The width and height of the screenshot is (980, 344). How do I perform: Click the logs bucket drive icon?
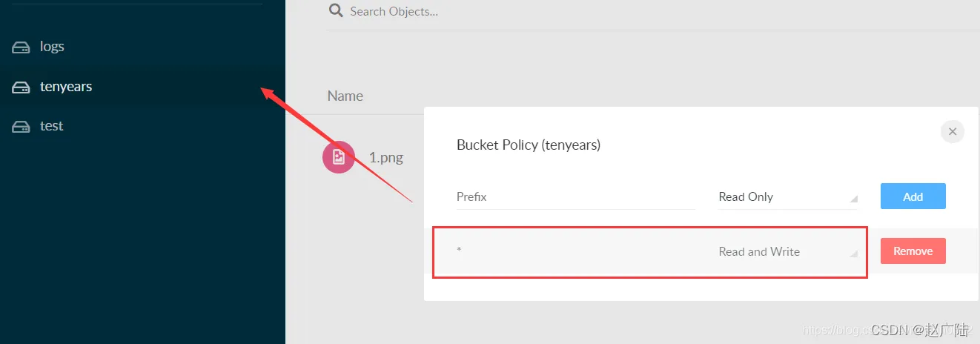pyautogui.click(x=20, y=47)
